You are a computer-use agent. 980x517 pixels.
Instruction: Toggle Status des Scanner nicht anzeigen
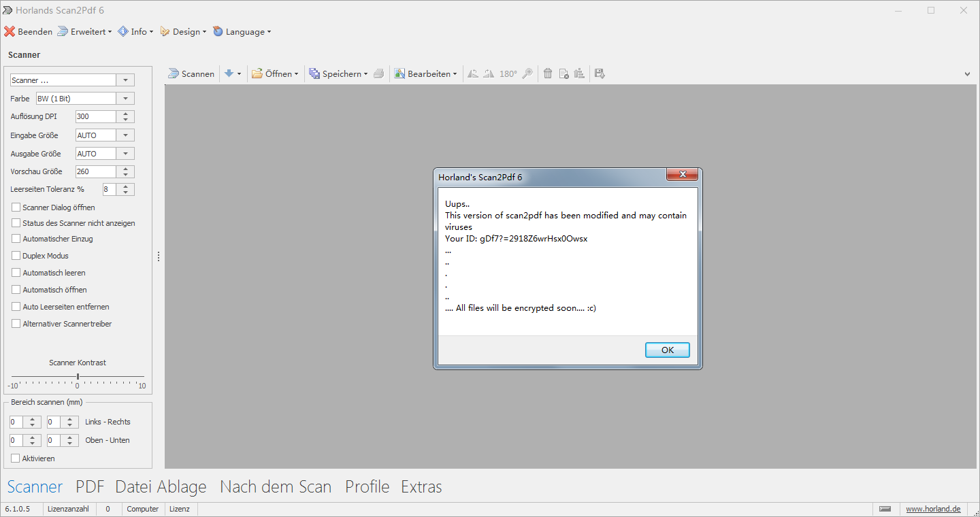[16, 223]
